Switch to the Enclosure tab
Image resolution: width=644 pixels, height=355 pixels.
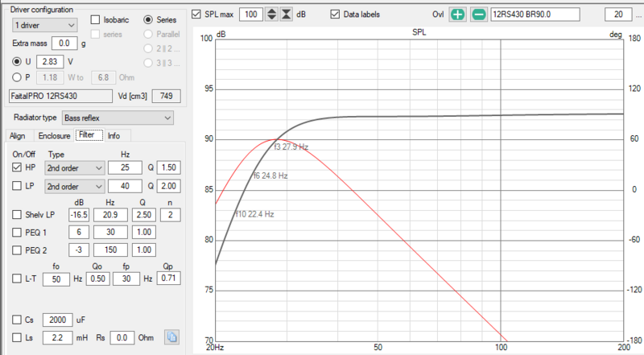point(54,136)
